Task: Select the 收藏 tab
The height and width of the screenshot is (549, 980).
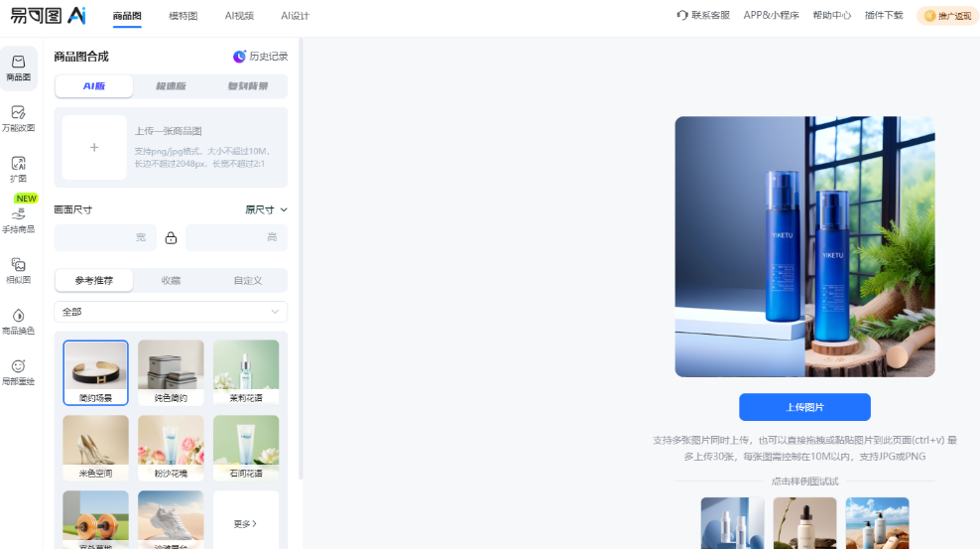Action: point(171,280)
